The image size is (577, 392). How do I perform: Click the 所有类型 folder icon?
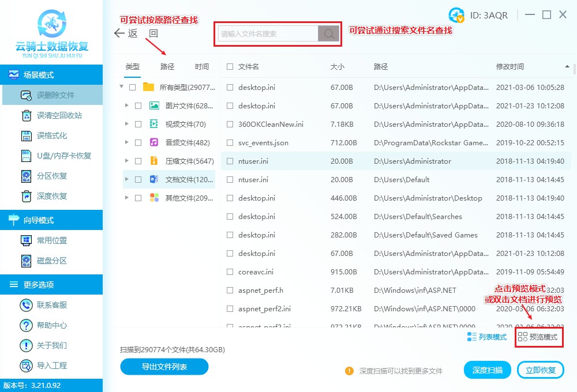(x=148, y=87)
